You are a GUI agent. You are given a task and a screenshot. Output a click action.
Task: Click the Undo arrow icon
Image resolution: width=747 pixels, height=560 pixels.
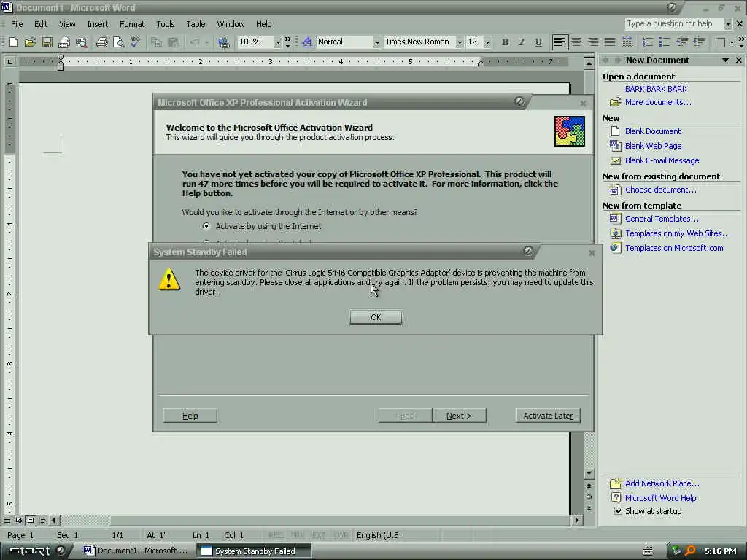(x=194, y=42)
